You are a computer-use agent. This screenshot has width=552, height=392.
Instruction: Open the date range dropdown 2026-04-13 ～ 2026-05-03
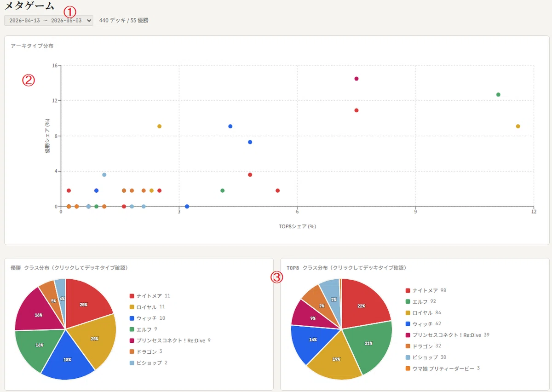coord(48,20)
